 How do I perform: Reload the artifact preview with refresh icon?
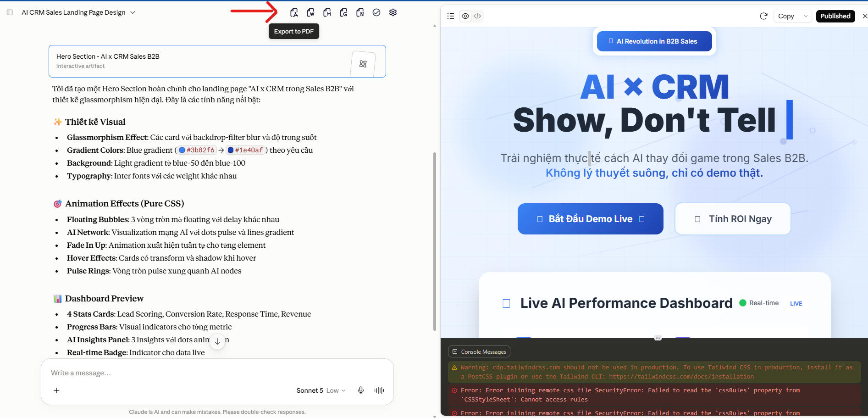(x=763, y=16)
